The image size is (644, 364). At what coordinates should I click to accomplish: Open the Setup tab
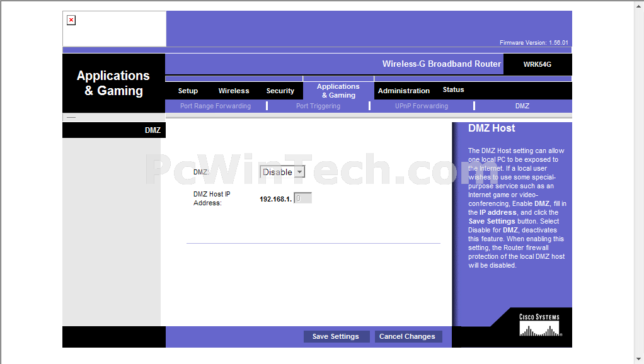188,91
